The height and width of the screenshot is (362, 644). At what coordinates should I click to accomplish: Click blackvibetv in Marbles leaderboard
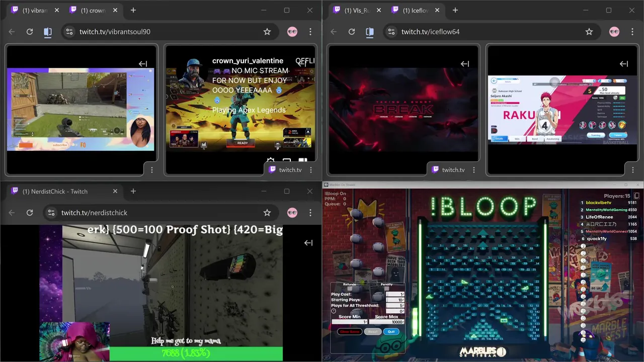[x=599, y=203]
